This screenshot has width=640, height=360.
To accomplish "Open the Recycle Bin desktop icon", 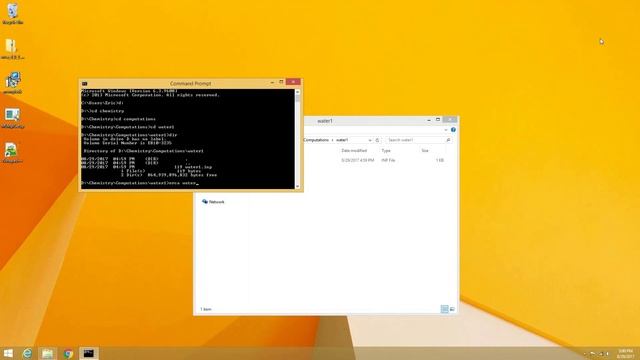I will (13, 13).
